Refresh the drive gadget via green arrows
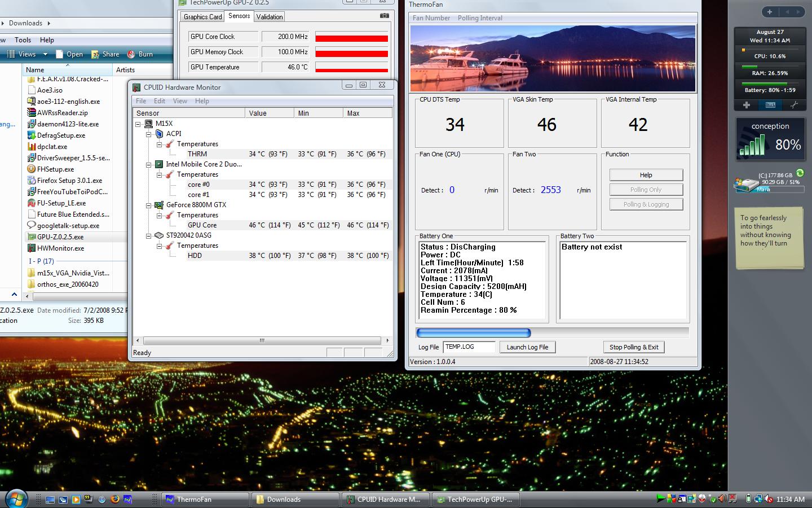This screenshot has width=812, height=508. pos(800,173)
